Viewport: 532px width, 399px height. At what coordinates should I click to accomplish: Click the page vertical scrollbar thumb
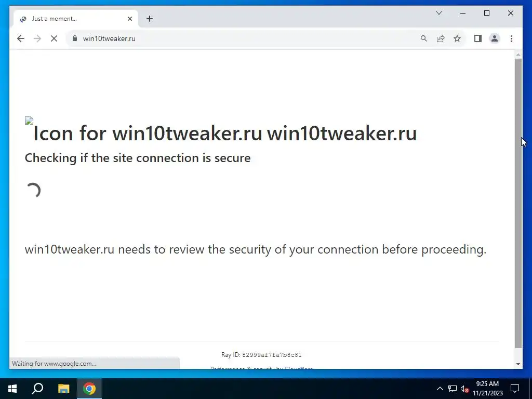coord(518,203)
